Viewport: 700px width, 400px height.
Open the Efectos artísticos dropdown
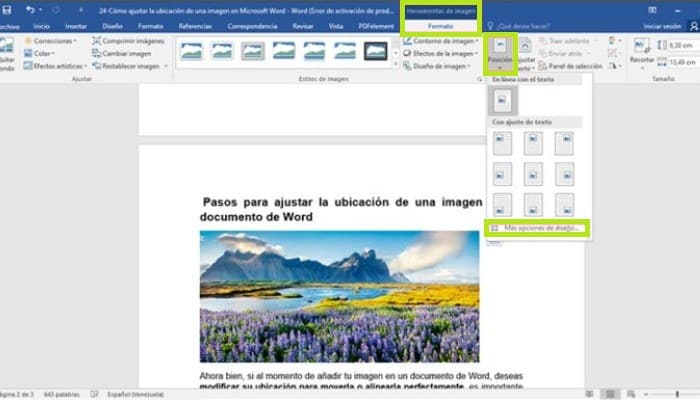pyautogui.click(x=55, y=66)
